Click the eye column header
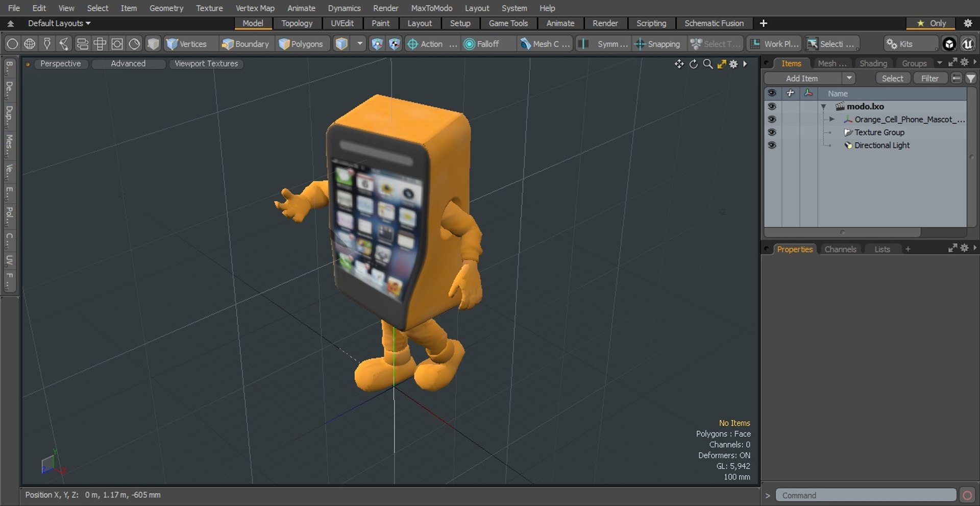 pos(772,93)
